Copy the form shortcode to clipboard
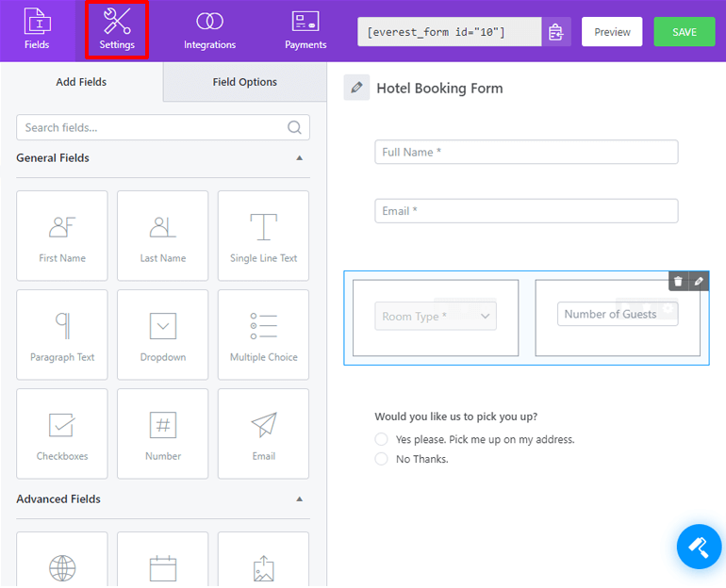726x588 pixels. [x=556, y=32]
